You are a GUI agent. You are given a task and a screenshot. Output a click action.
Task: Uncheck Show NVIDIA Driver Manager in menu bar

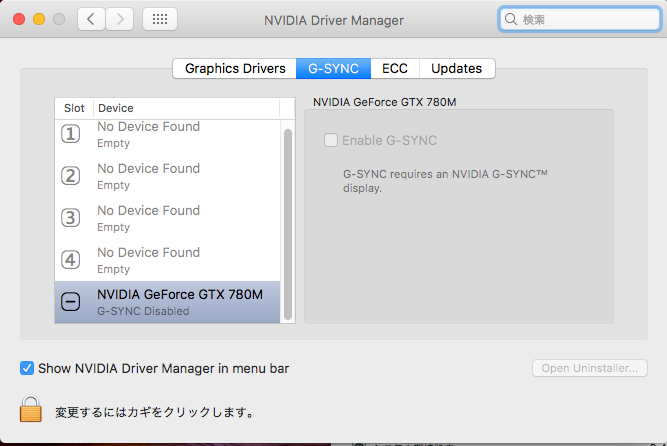coord(27,368)
